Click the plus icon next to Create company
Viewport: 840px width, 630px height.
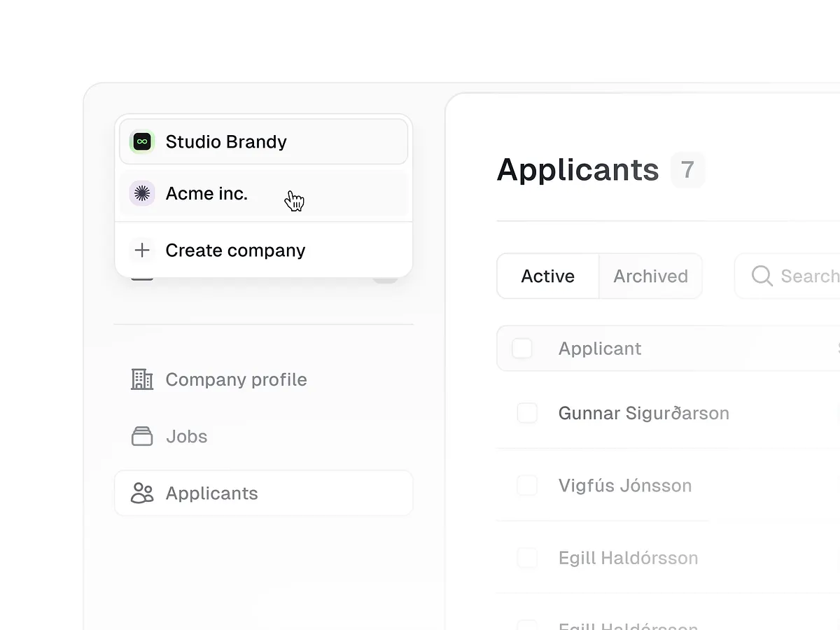(x=142, y=250)
